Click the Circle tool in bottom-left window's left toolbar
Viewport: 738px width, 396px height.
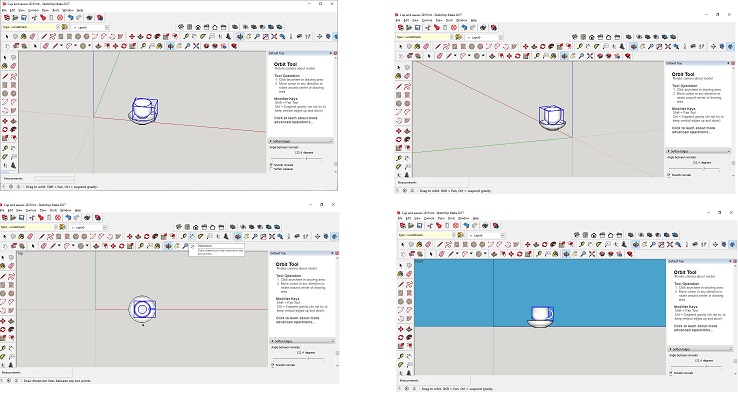coord(2,294)
